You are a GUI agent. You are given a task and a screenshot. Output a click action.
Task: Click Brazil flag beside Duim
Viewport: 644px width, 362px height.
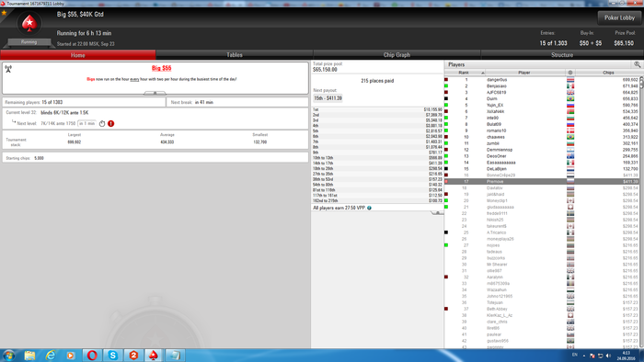[x=570, y=99]
